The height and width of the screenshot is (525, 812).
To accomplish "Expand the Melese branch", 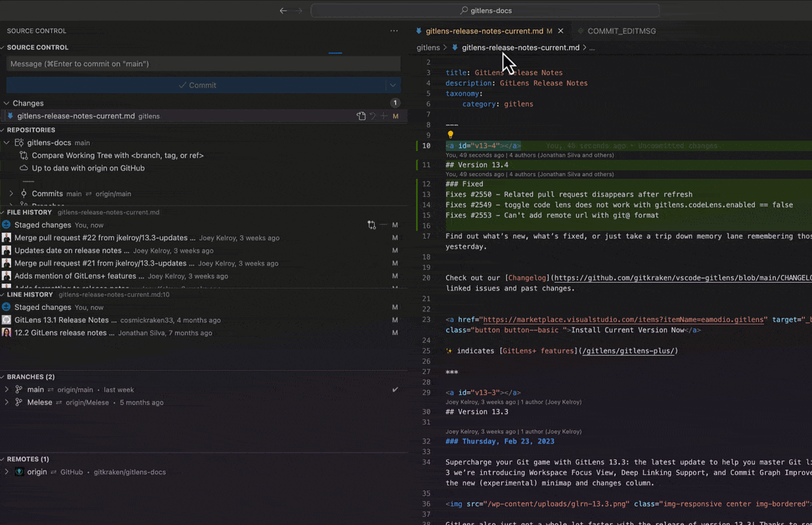I will point(7,402).
